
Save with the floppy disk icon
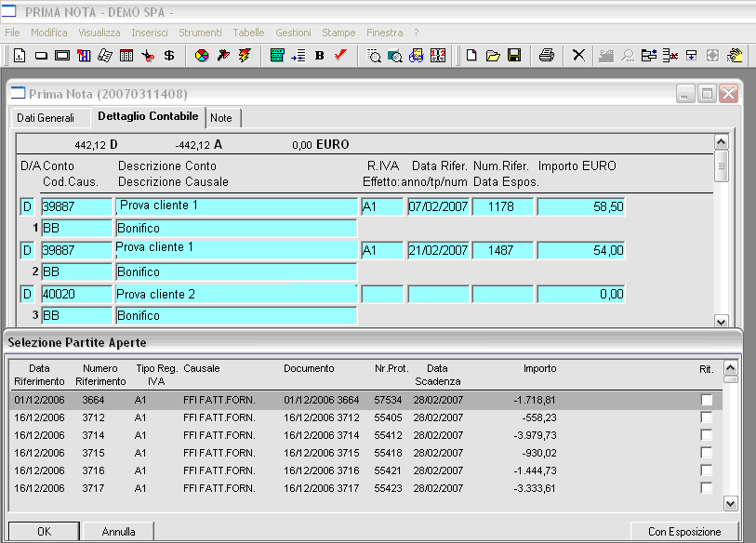(514, 56)
